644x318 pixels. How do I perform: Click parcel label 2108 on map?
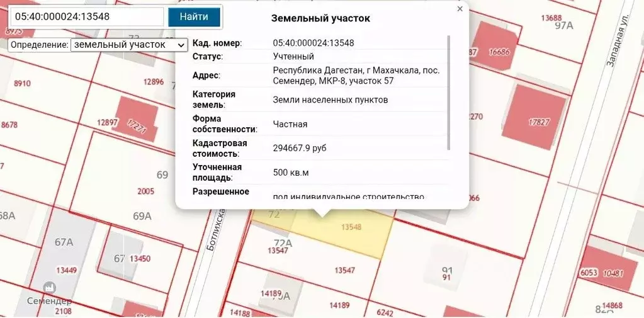coord(64,311)
